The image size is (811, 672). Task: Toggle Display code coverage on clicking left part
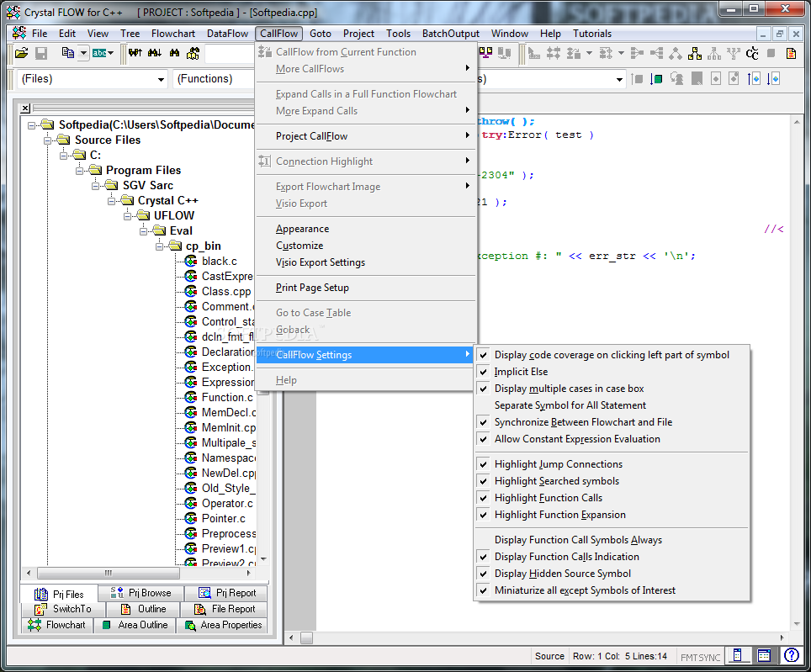[612, 355]
